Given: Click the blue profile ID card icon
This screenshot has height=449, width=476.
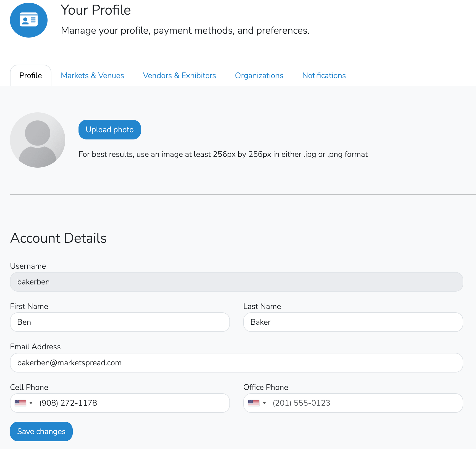Looking at the screenshot, I should coord(29,20).
